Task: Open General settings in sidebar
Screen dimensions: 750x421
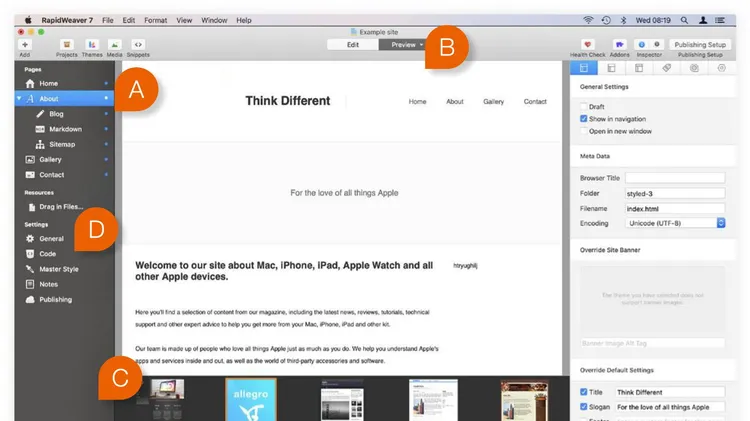Action: (51, 239)
